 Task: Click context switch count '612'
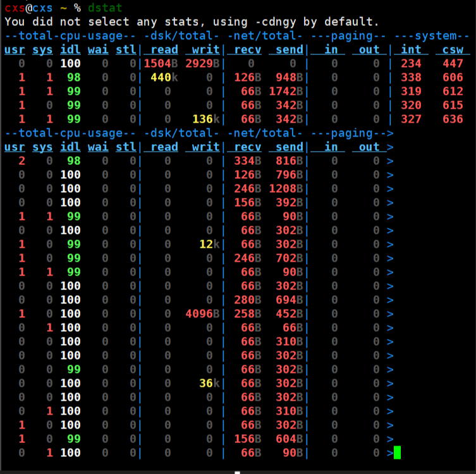point(453,92)
